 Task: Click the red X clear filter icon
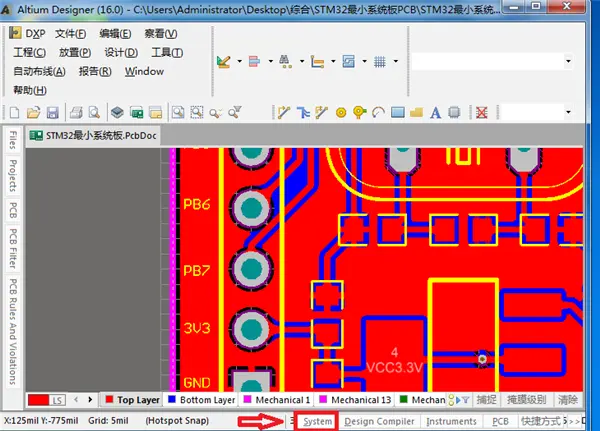point(482,113)
